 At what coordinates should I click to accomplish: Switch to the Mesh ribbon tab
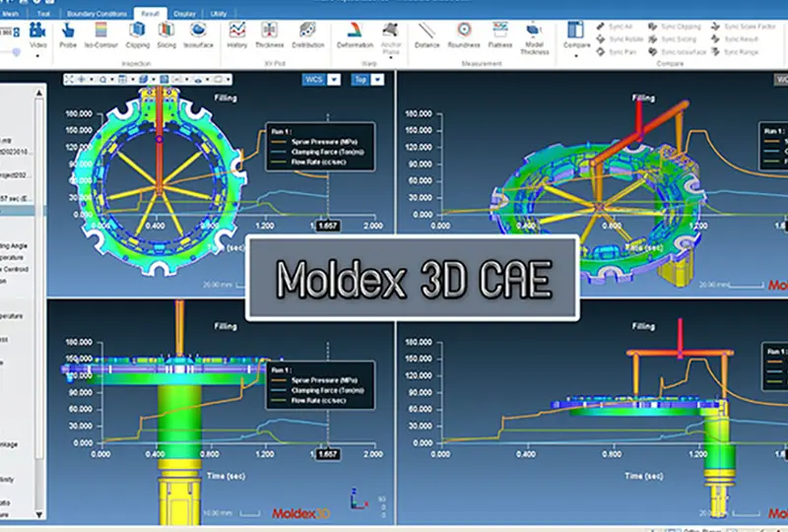[x=10, y=14]
